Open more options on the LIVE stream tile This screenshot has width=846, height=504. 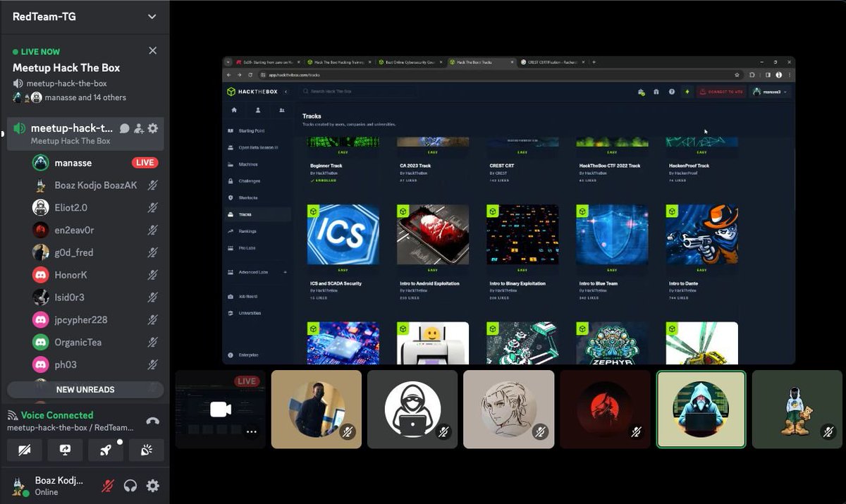pyautogui.click(x=251, y=432)
